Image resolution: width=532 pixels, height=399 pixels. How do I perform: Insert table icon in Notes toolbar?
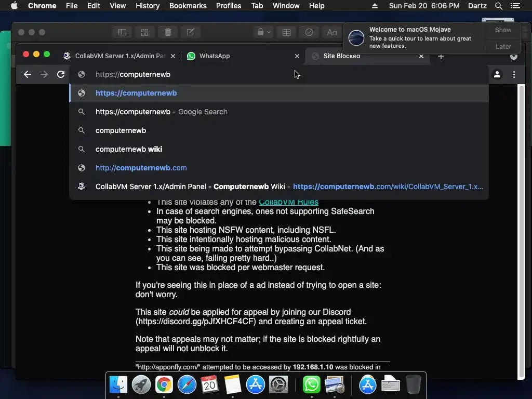286,32
